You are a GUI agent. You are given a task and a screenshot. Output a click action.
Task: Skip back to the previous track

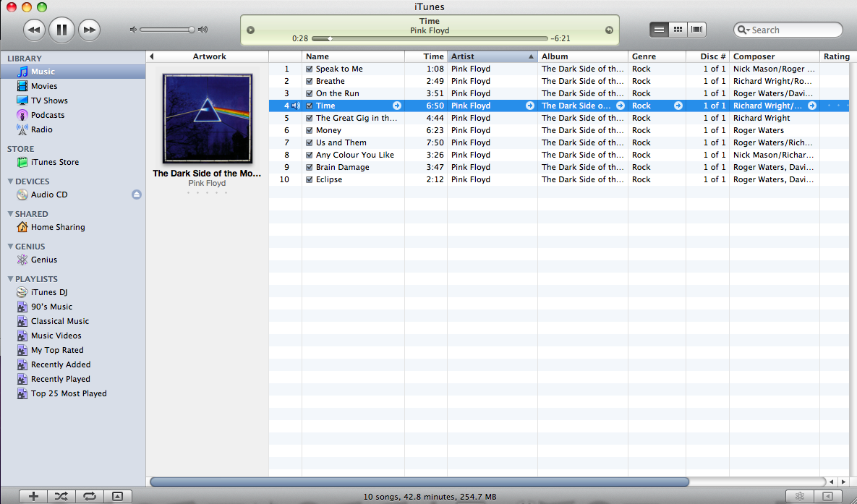point(34,30)
